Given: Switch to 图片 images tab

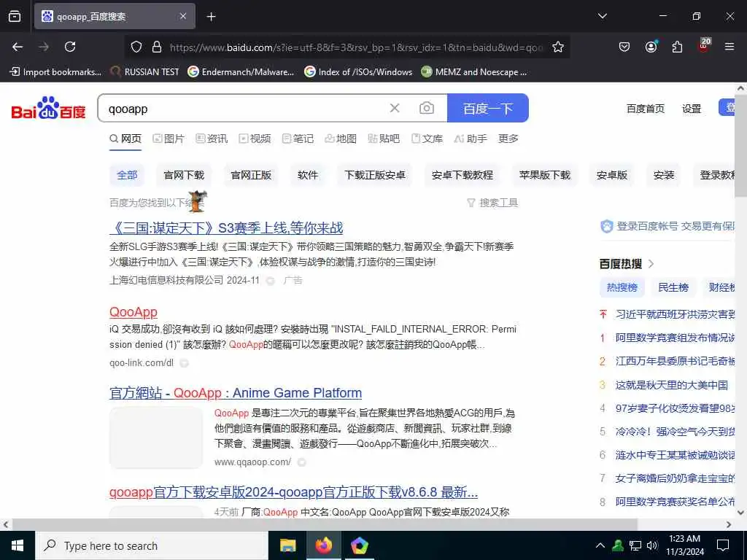Looking at the screenshot, I should coord(169,139).
